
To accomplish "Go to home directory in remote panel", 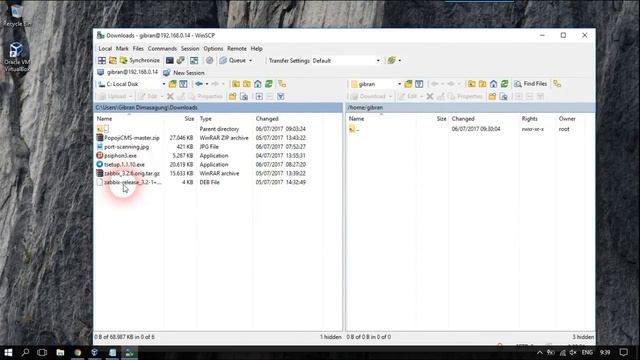I will (x=493, y=84).
